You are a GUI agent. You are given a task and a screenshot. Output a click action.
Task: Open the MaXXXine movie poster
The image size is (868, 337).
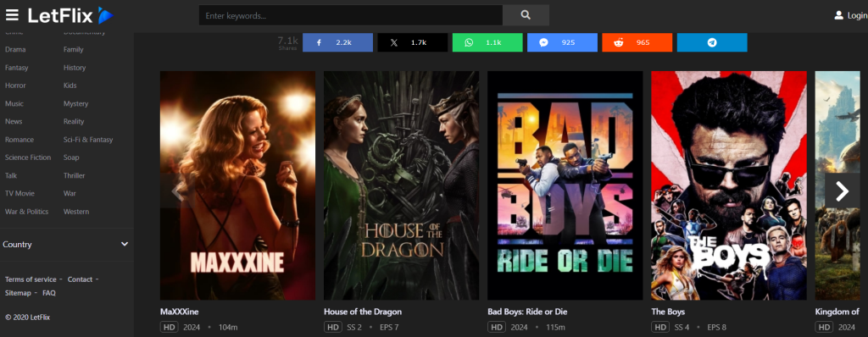coord(237,185)
